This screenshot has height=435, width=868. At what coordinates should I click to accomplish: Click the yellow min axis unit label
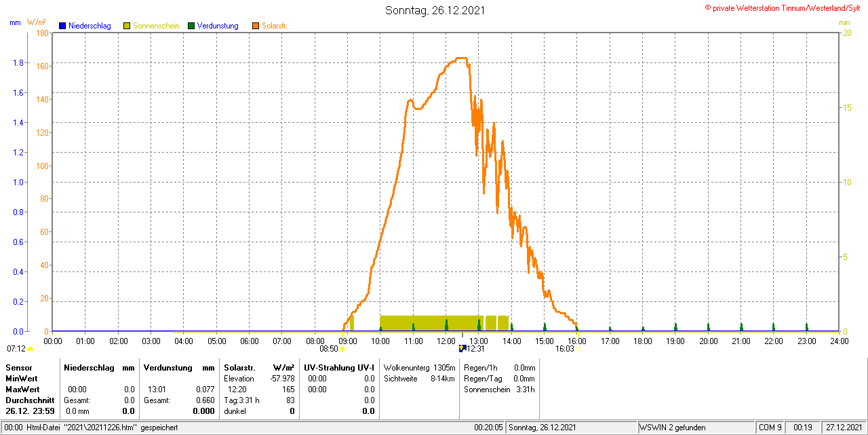(x=844, y=22)
